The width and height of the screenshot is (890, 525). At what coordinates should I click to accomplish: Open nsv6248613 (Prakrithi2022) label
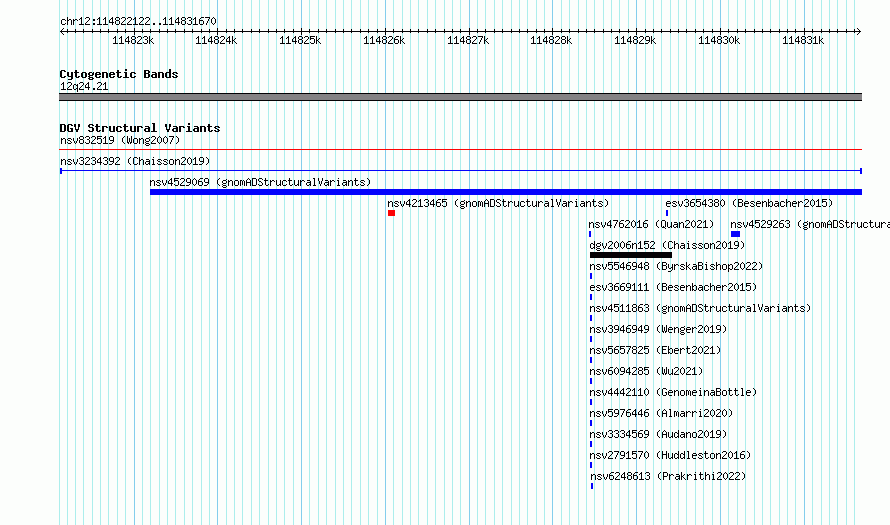668,476
